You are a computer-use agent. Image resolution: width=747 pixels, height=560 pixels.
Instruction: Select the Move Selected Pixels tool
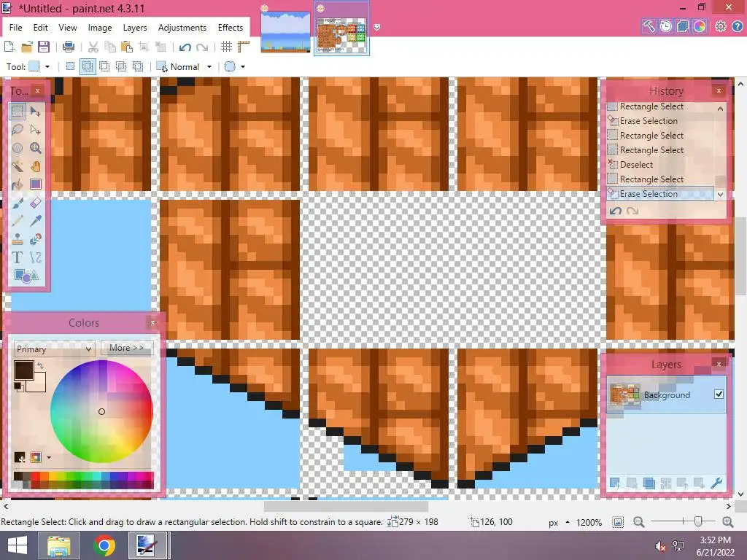pos(36,112)
